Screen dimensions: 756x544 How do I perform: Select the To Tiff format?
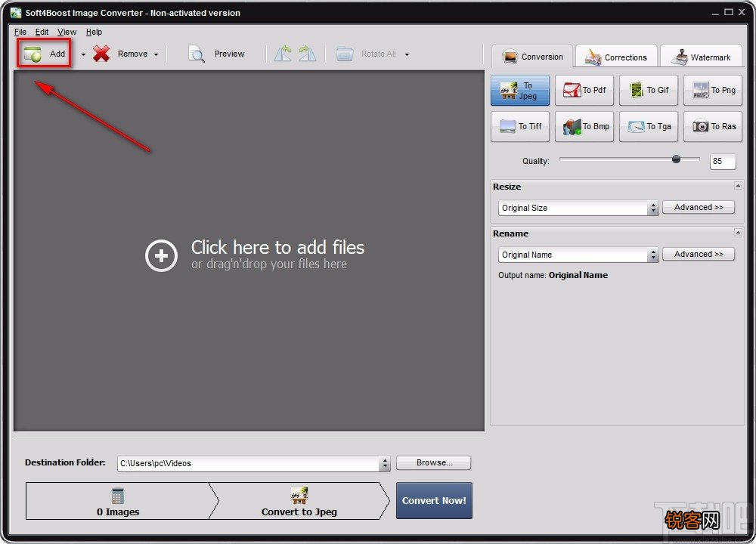520,126
